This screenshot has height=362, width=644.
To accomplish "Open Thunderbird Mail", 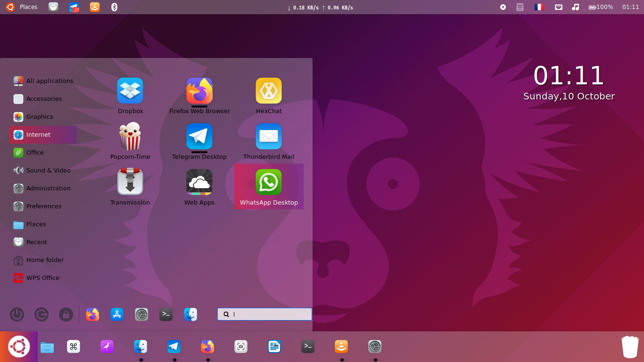I will click(x=269, y=141).
